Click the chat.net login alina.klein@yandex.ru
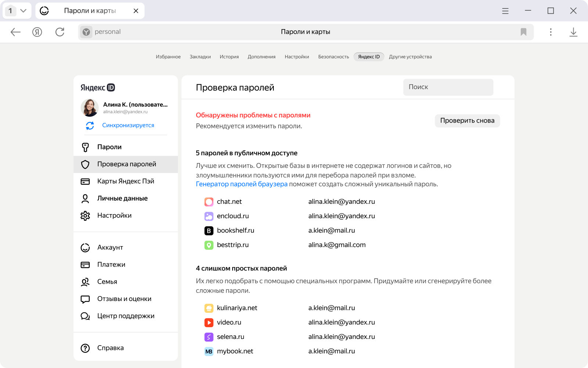 click(x=342, y=202)
